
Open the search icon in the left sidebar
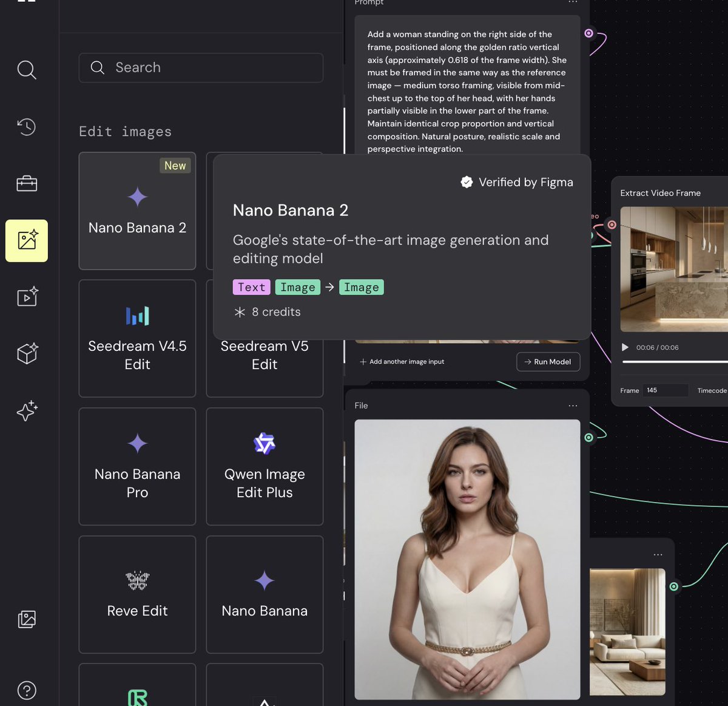coord(27,70)
